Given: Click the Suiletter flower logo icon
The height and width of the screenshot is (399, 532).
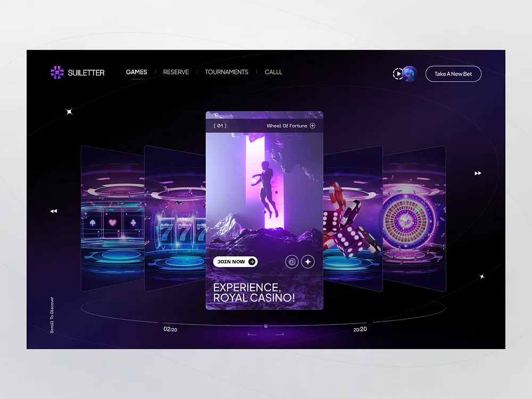Looking at the screenshot, I should (x=57, y=72).
